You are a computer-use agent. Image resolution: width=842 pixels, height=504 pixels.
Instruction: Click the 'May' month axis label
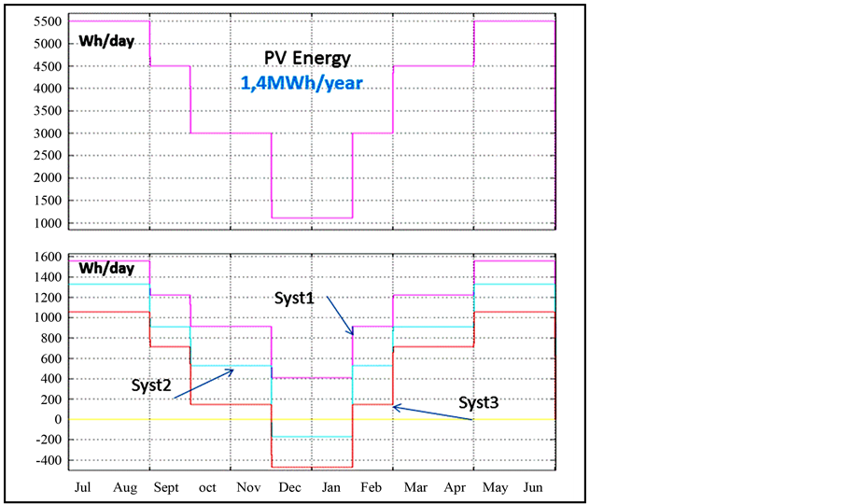coord(495,487)
